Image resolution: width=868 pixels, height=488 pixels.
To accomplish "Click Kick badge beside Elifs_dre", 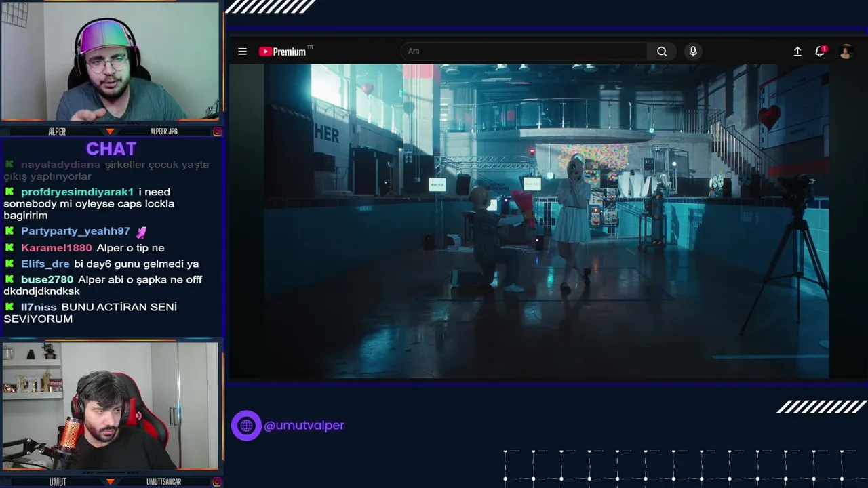I will [9, 264].
